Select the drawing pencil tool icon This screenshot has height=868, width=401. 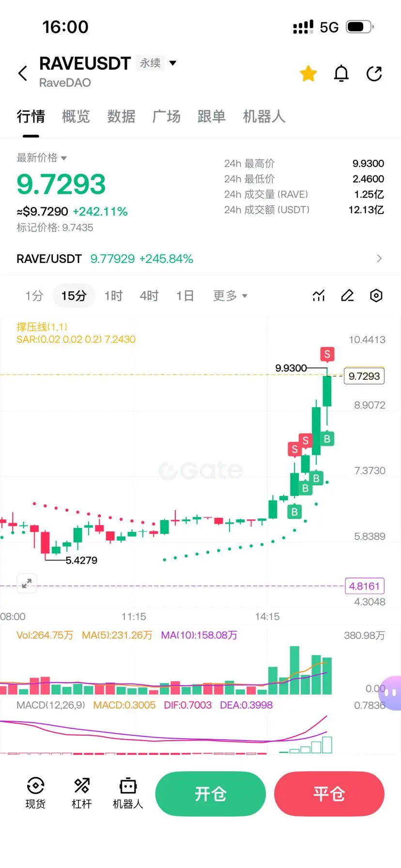click(x=347, y=295)
